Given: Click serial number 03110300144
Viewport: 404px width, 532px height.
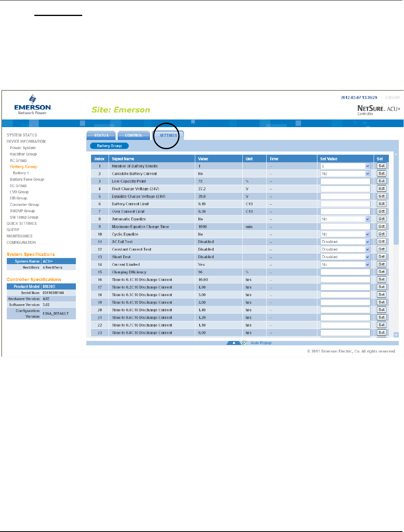Looking at the screenshot, I should pos(53,293).
